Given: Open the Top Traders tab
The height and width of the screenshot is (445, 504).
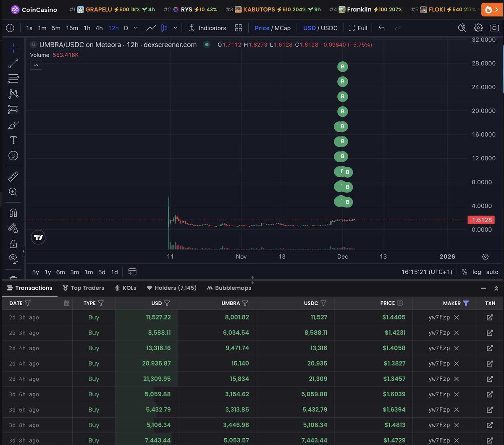Looking at the screenshot, I should pyautogui.click(x=83, y=288).
